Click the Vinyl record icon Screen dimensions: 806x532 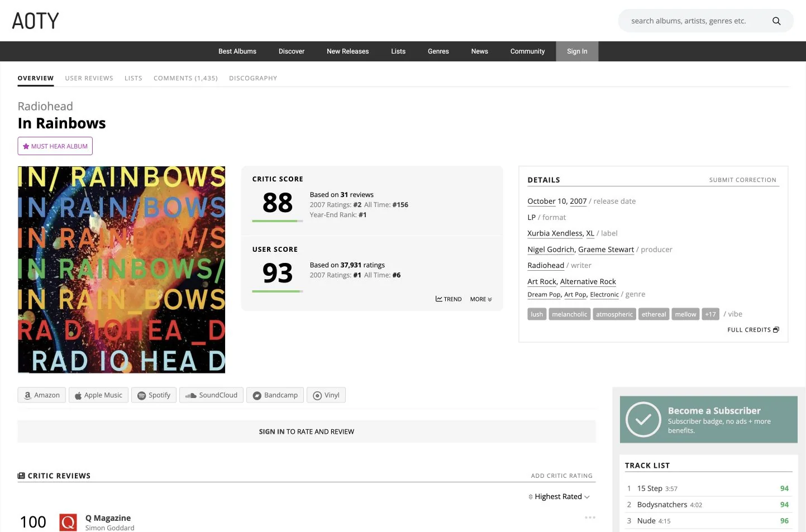coord(317,395)
